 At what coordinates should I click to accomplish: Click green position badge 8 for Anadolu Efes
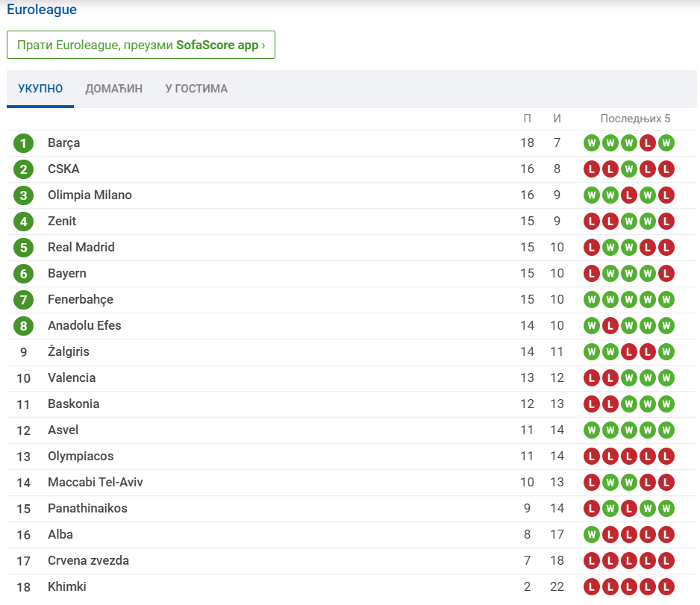point(24,326)
